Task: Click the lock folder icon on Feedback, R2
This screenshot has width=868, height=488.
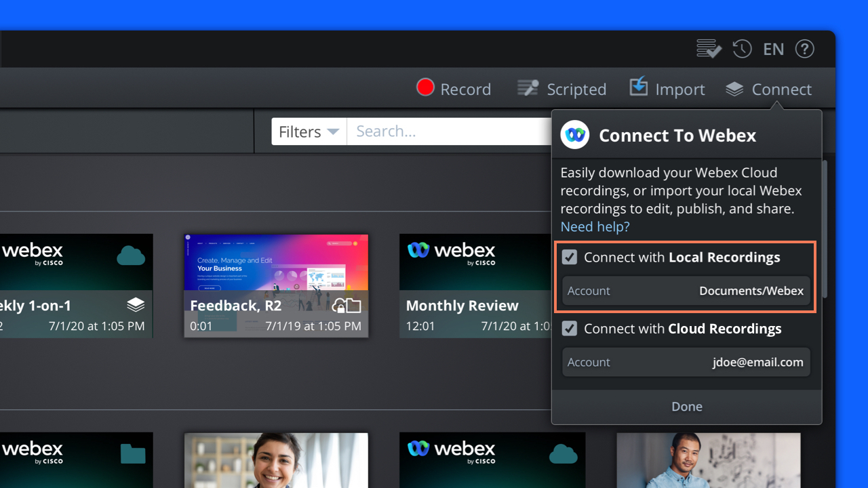Action: [x=347, y=306]
